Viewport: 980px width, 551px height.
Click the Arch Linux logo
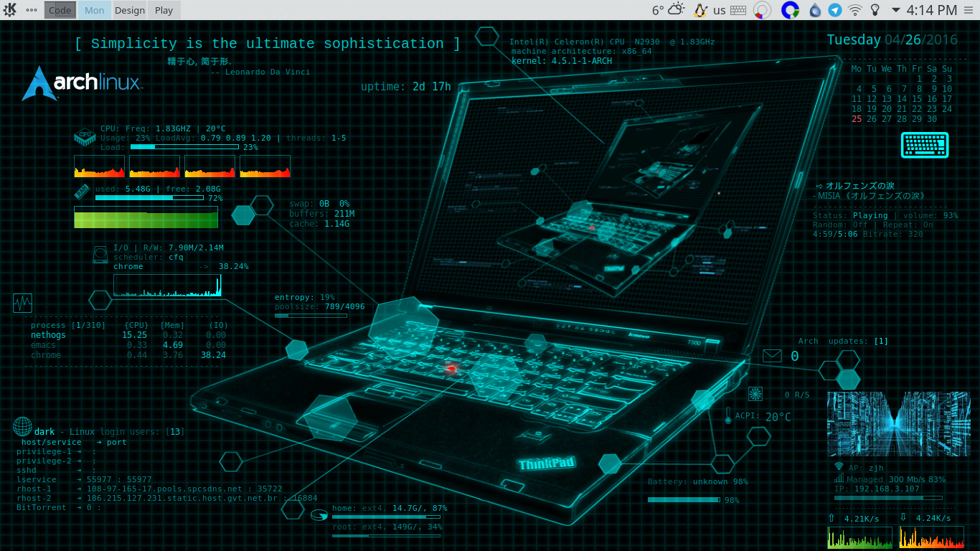pos(81,83)
